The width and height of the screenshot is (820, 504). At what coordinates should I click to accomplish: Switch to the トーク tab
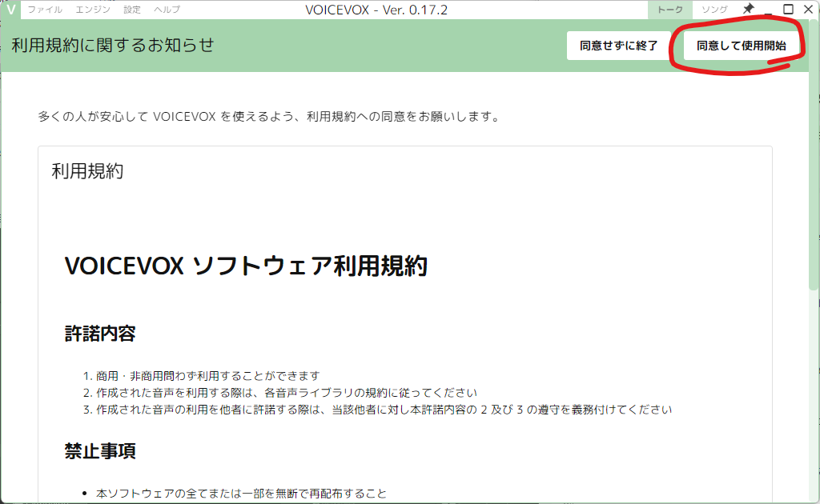[670, 10]
